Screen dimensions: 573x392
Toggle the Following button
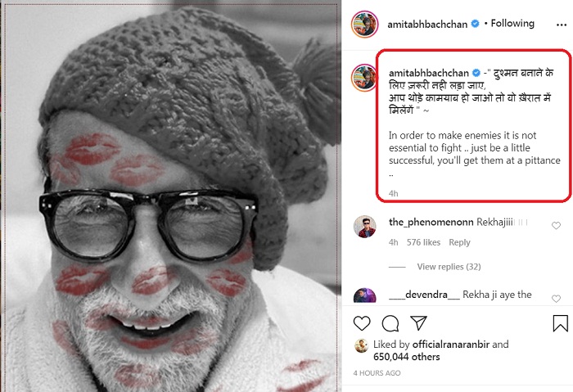point(512,25)
